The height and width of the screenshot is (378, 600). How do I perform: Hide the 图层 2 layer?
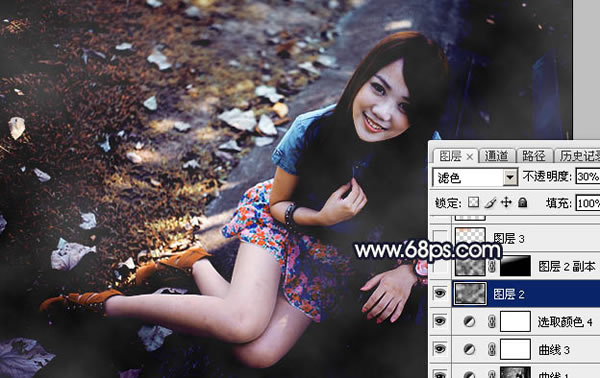(440, 294)
